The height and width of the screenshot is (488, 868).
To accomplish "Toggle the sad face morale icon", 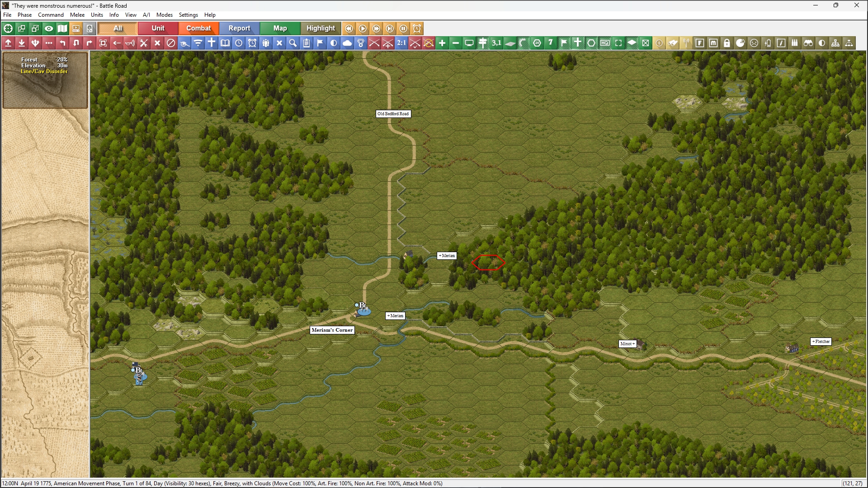I will coord(754,43).
